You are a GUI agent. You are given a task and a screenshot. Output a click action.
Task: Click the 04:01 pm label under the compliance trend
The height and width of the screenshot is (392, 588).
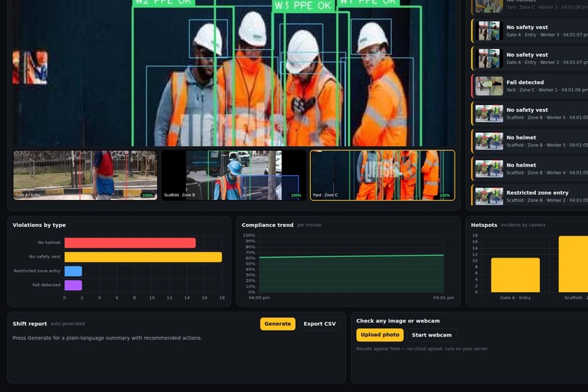(x=444, y=298)
